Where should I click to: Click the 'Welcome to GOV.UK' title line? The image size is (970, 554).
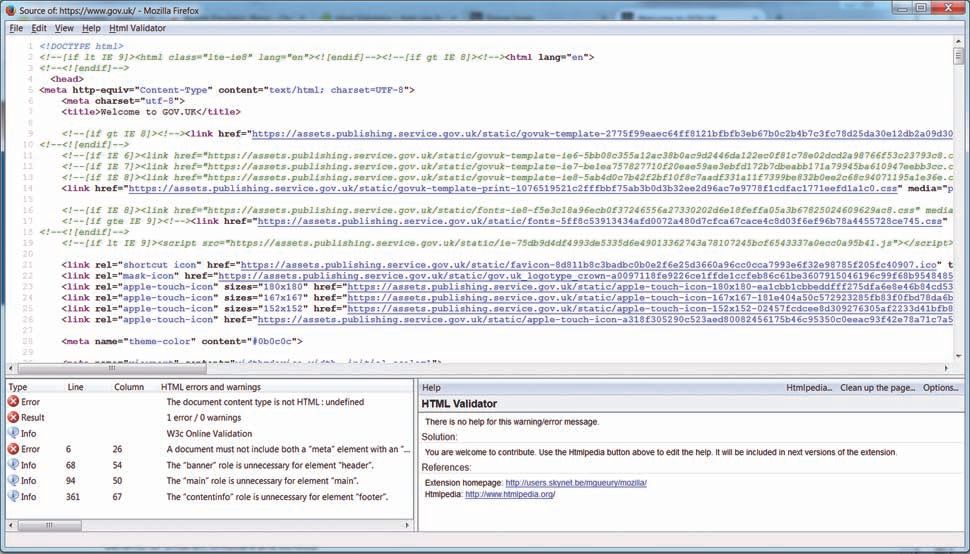pos(151,112)
